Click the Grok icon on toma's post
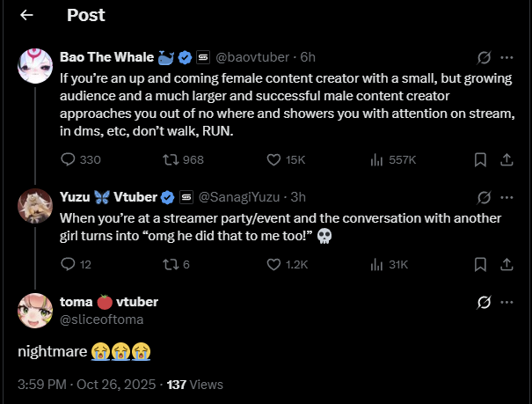Viewport: 532px width, 404px height. click(483, 302)
